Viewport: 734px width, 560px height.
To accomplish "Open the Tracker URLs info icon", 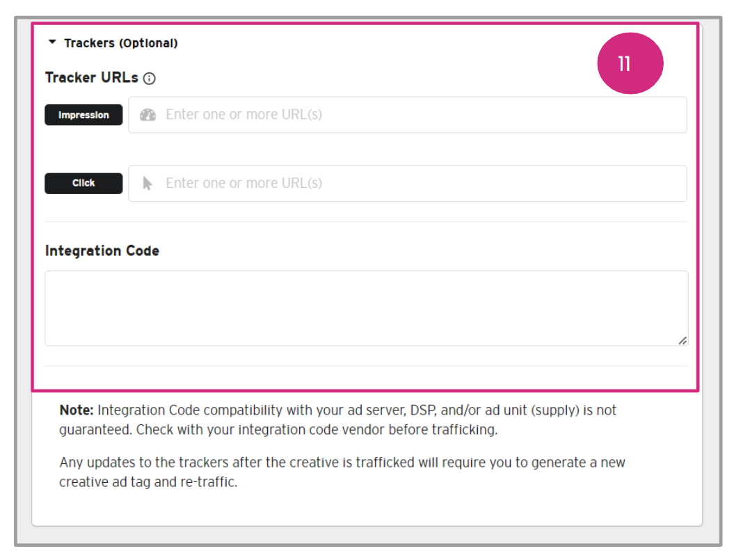I will (x=149, y=79).
